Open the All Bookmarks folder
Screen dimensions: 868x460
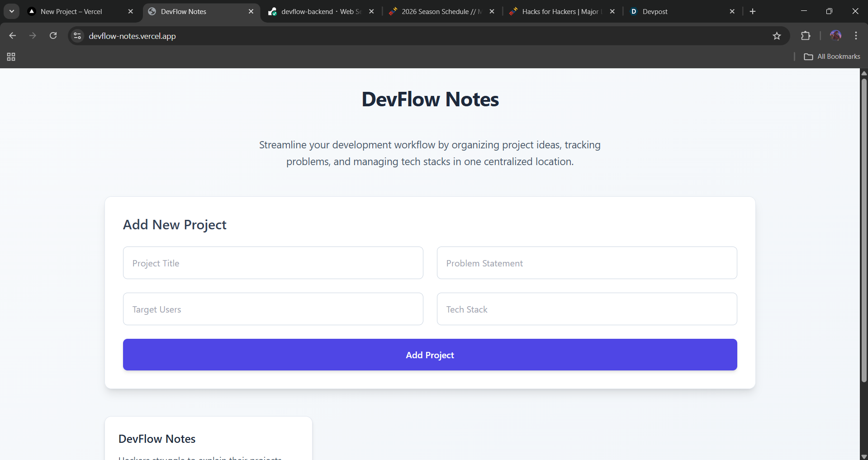click(832, 57)
